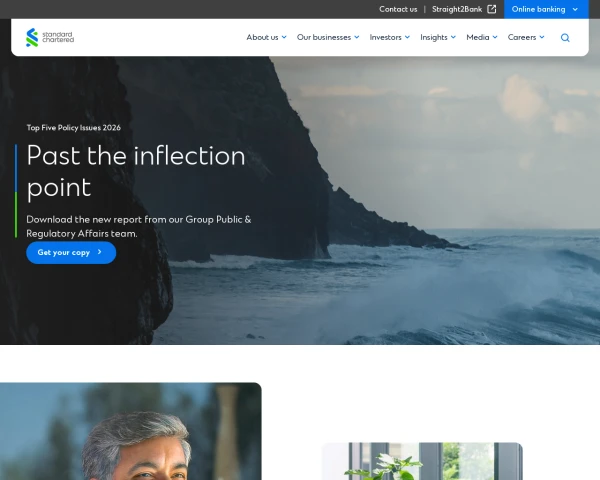Expand the Careers chevron
This screenshot has width=600, height=480.
(x=542, y=37)
